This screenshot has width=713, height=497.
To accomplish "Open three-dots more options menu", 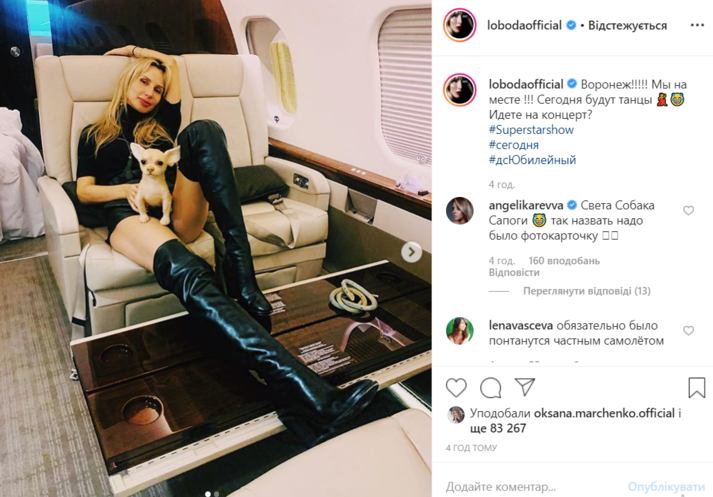I will 697,25.
